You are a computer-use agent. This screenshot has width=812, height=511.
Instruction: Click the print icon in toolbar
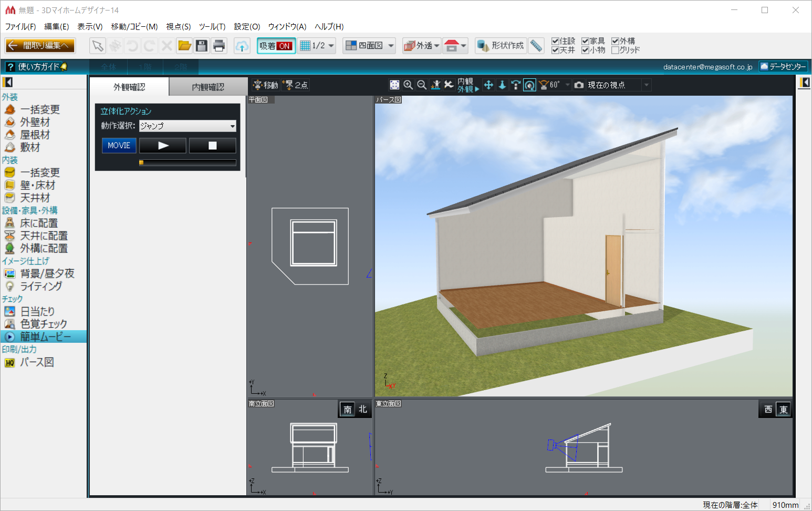pos(219,46)
